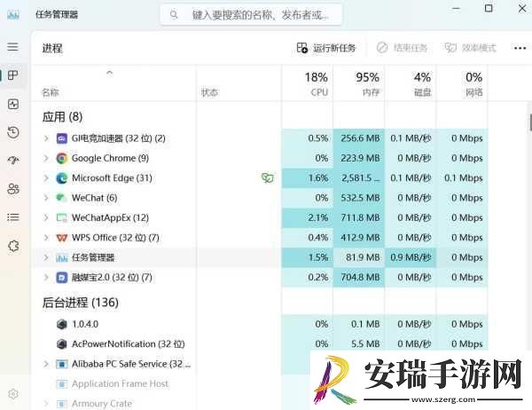The height and width of the screenshot is (410, 532).
Task: Expand the Alibaba PC Safe Service group
Action: click(x=46, y=364)
